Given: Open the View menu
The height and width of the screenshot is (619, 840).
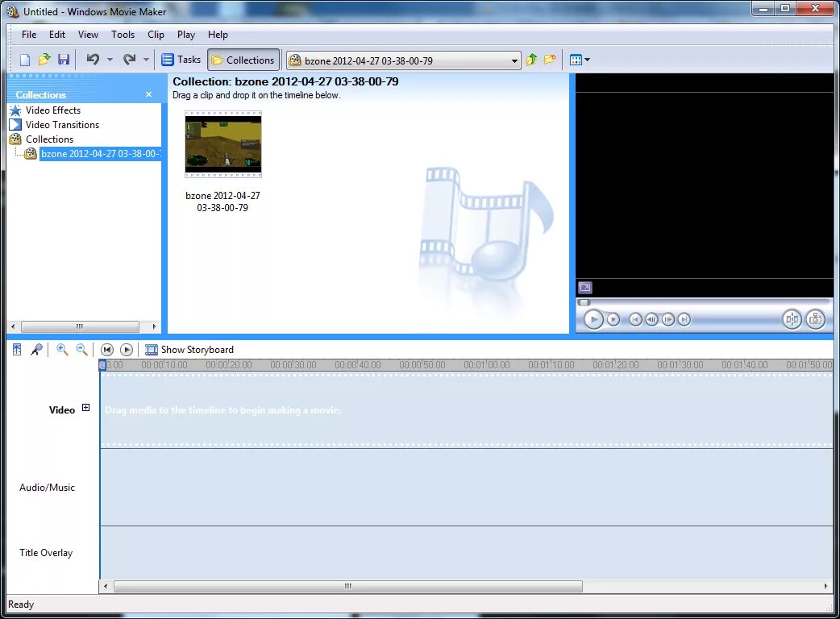Looking at the screenshot, I should pyautogui.click(x=88, y=35).
